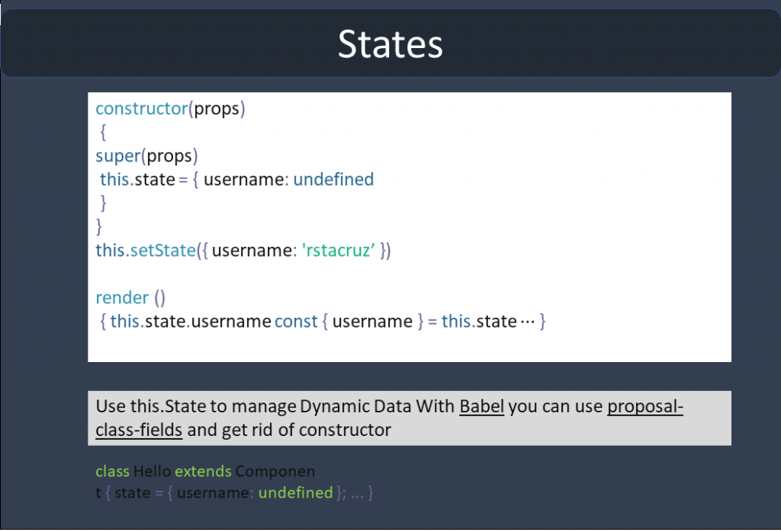The height and width of the screenshot is (532, 781).
Task: Click the green undefined in the bottom code line
Action: click(295, 493)
